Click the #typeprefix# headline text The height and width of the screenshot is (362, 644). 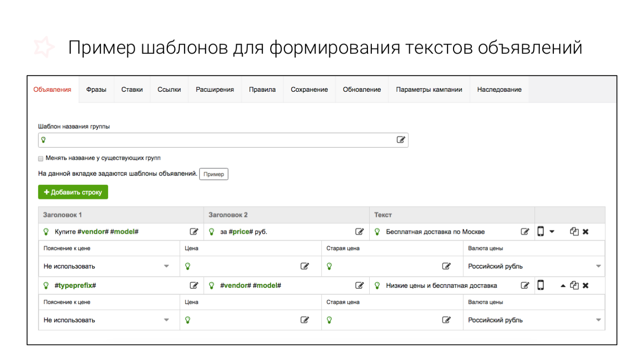pos(75,286)
